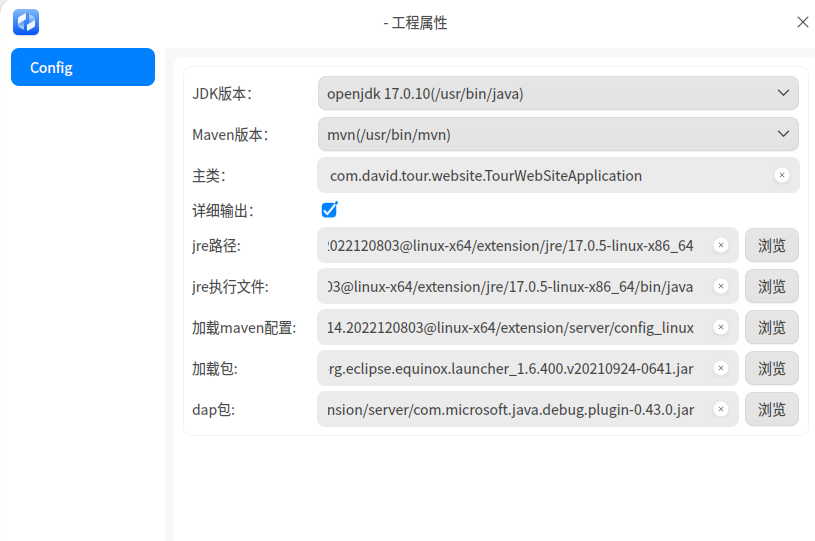
Task: Click the jre执行文件: label
Action: point(230,286)
